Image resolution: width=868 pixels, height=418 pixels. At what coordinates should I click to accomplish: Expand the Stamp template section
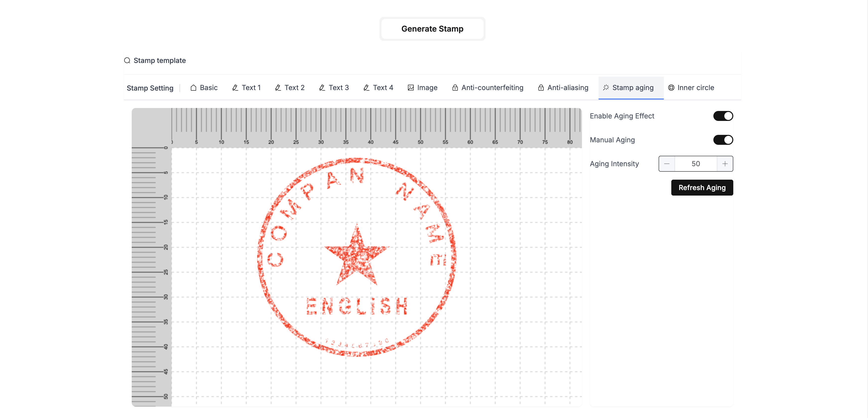[159, 60]
